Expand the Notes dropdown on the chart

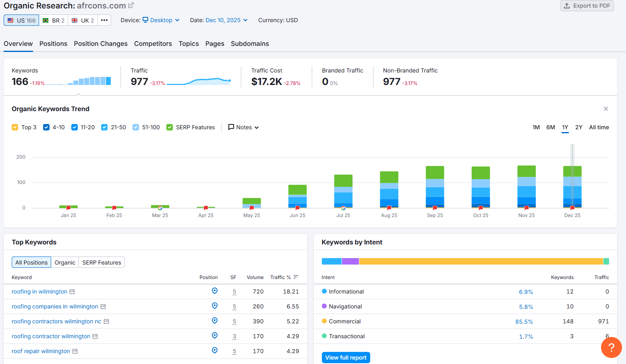pos(243,127)
